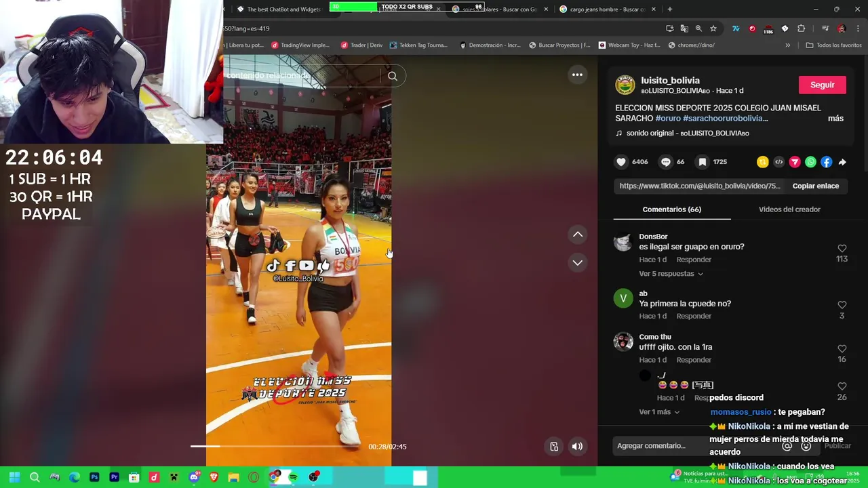Screen dimensions: 868x488
Task: Open Photoshop from the taskbar
Action: tap(94, 477)
